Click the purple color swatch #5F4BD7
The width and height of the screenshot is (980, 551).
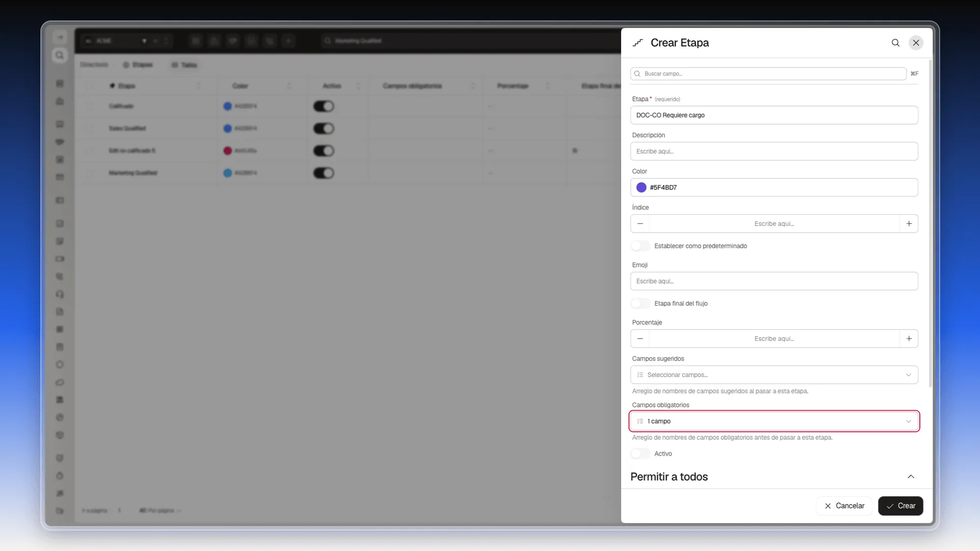coord(642,188)
